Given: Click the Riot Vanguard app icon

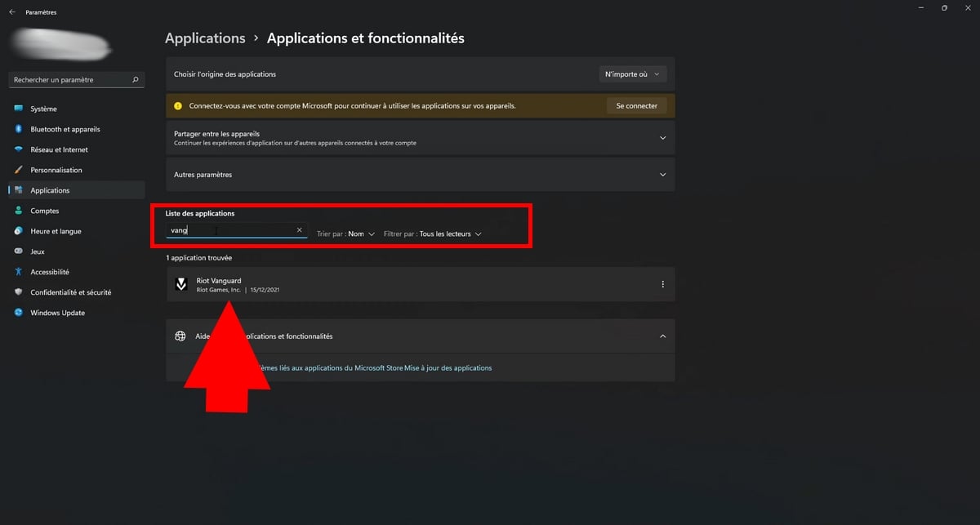Looking at the screenshot, I should [182, 284].
